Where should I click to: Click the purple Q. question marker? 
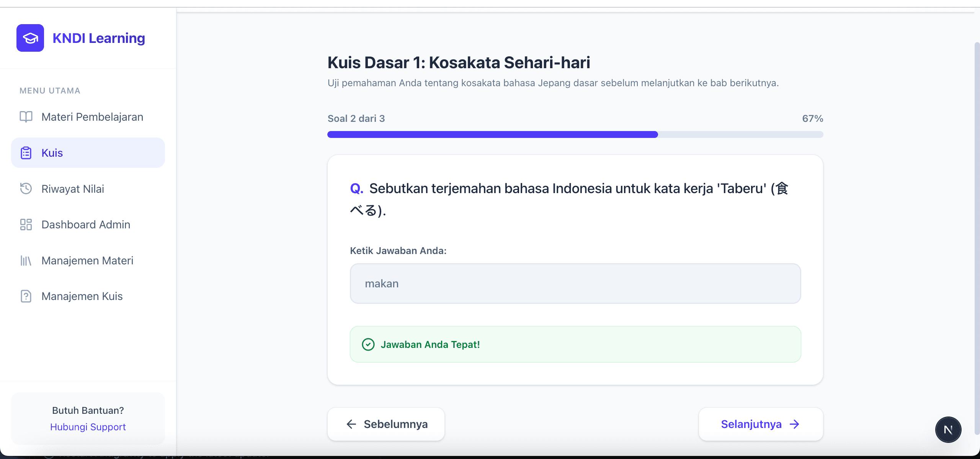357,189
